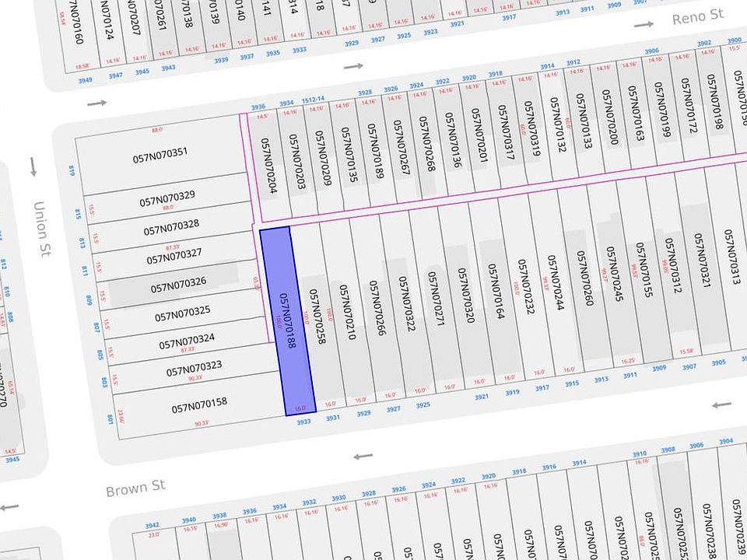Select parcel 057N070136

click(x=454, y=140)
